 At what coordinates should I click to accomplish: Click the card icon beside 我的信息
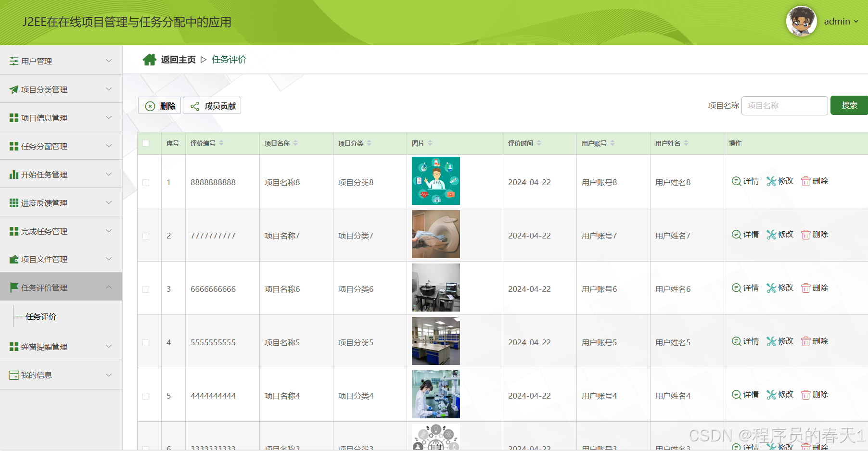point(14,375)
